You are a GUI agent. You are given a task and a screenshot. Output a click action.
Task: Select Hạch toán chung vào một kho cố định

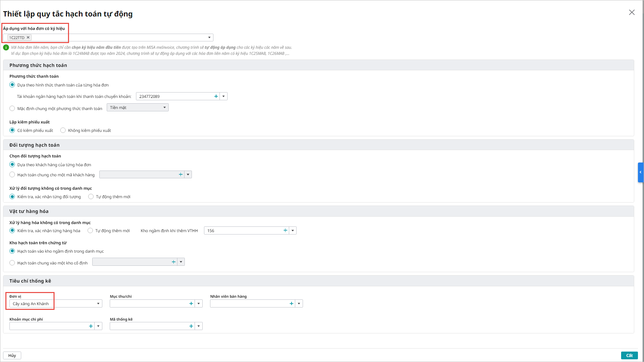point(12,263)
